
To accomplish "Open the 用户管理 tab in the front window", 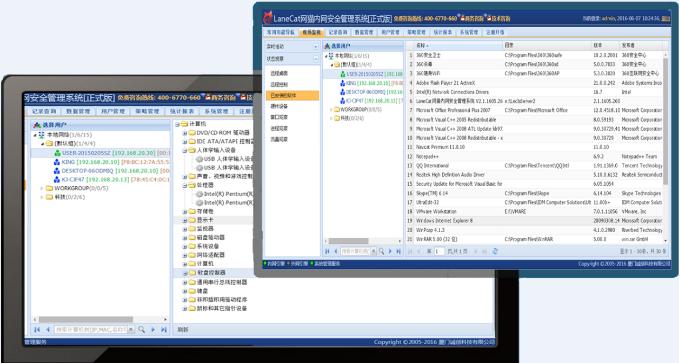I will coord(390,32).
